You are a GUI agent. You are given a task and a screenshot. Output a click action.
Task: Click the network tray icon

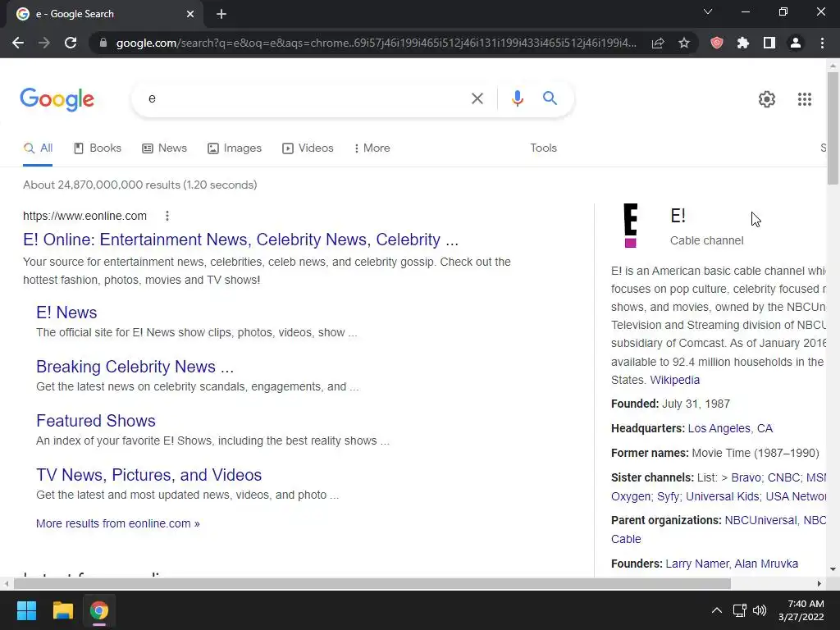[x=740, y=610]
